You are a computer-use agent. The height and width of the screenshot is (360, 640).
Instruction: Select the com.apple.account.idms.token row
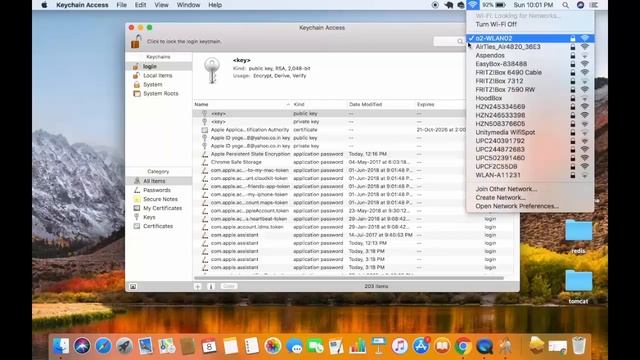(x=353, y=227)
